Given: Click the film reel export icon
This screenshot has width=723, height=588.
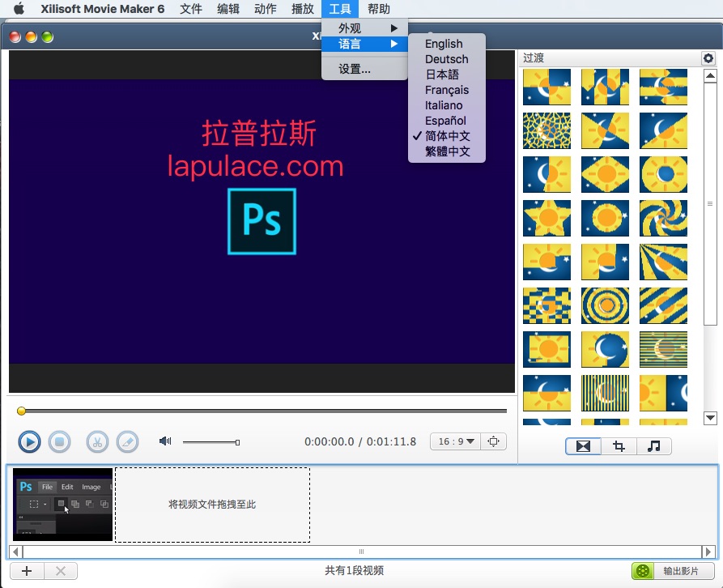Looking at the screenshot, I should 643,571.
